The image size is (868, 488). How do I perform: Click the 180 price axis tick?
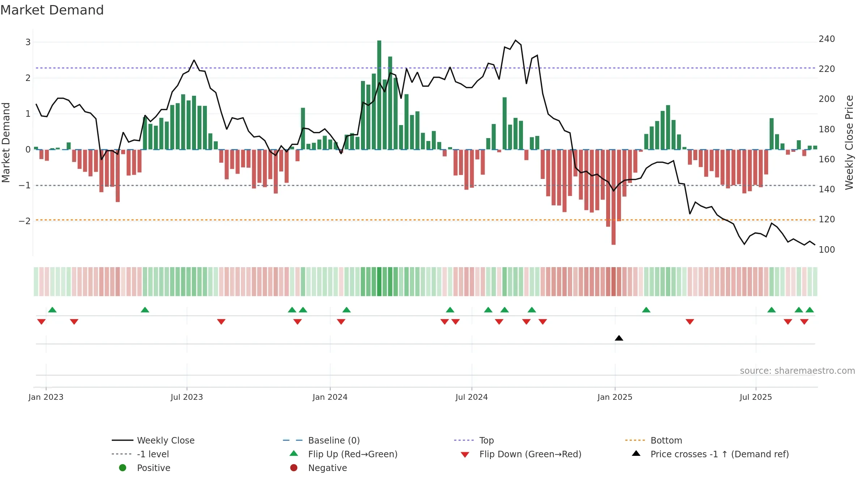point(827,129)
